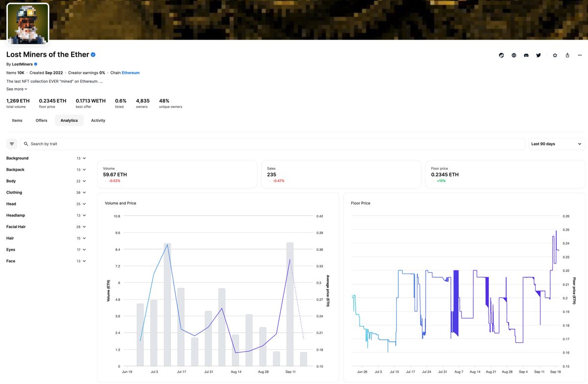
Task: Open the Lost Miners collection avatar
Action: coord(27,24)
